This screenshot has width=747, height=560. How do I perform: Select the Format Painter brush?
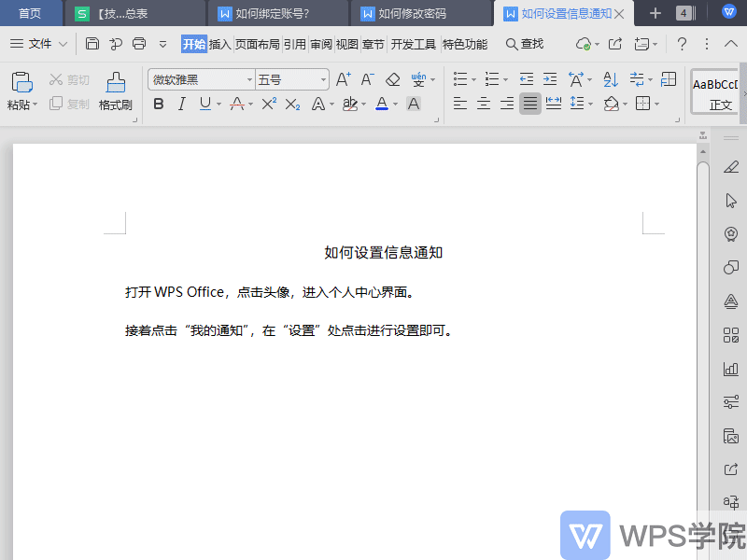click(x=115, y=82)
